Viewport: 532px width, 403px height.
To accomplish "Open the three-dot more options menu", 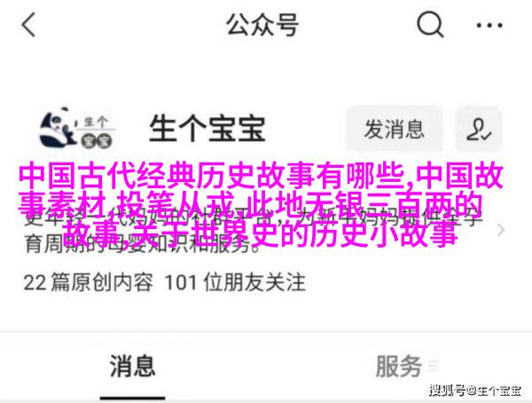I will tap(489, 25).
